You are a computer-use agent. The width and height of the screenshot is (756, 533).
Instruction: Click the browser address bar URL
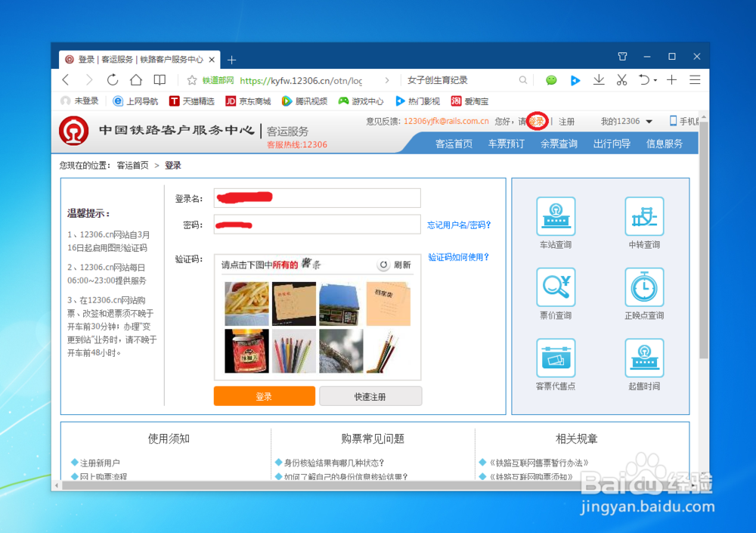click(301, 81)
